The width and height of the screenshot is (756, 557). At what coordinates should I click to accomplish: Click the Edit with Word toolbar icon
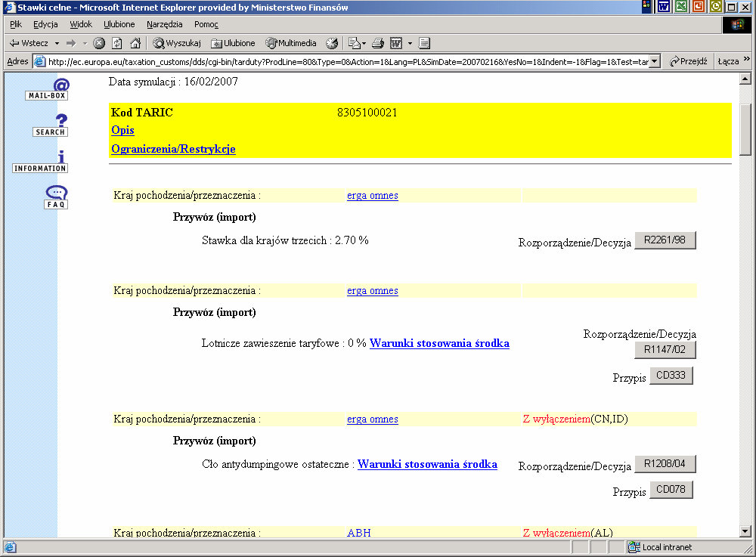pyautogui.click(x=396, y=43)
